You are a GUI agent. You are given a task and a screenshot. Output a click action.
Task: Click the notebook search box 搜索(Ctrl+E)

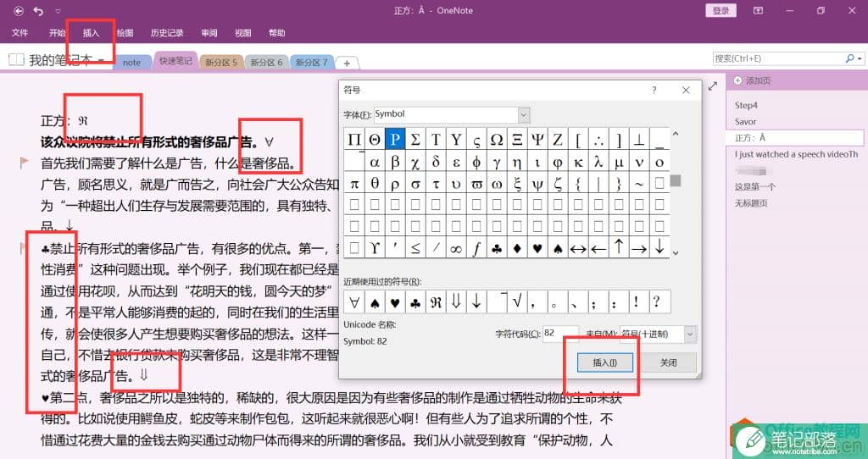[778, 58]
